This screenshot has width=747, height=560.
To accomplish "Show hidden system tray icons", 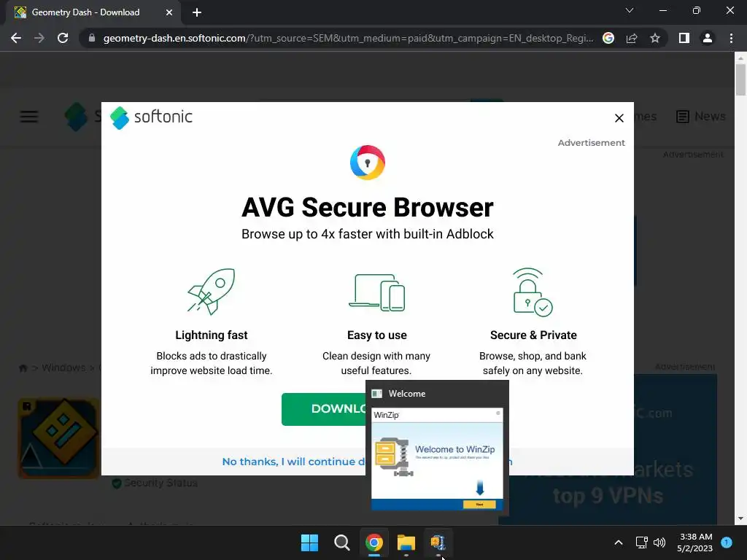I will click(x=619, y=542).
